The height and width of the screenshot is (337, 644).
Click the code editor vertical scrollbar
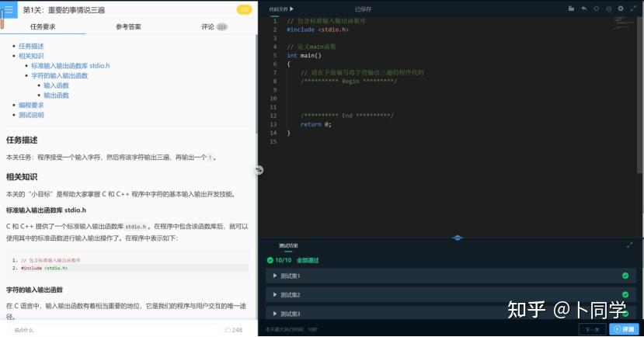point(640,95)
